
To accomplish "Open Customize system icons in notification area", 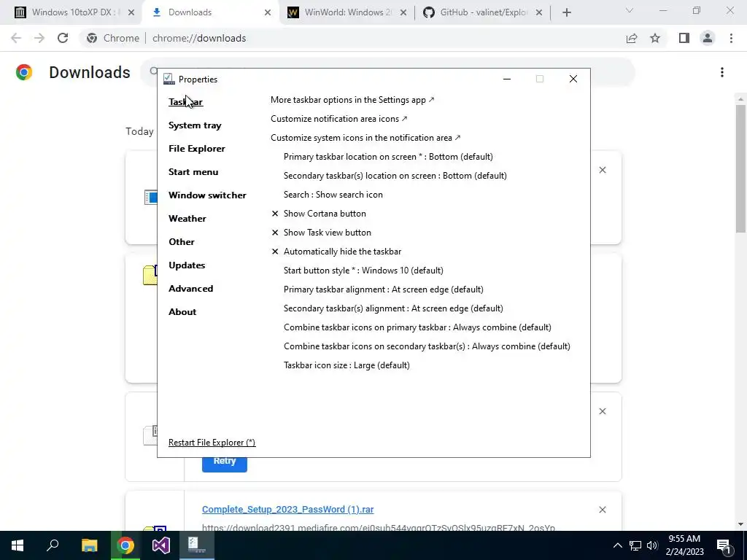I will [365, 138].
